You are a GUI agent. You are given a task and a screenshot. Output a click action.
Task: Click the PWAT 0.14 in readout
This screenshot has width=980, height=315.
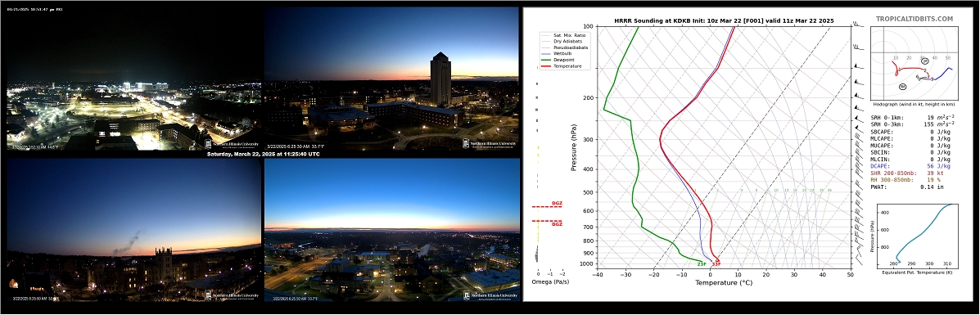tap(906, 187)
